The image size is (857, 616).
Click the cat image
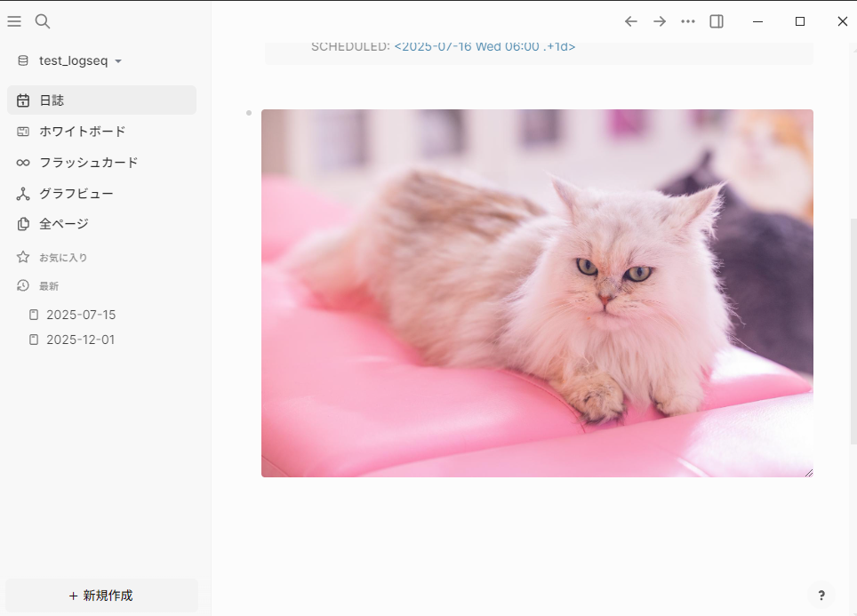click(537, 293)
